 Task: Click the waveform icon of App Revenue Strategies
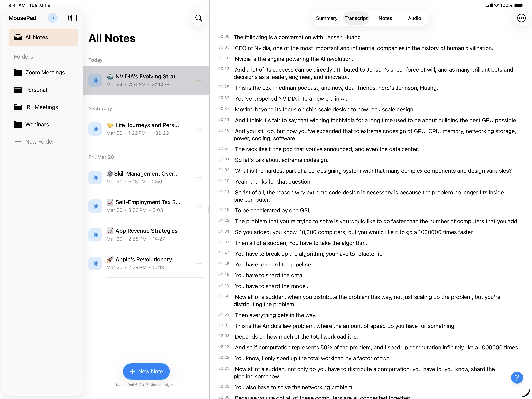[95, 235]
